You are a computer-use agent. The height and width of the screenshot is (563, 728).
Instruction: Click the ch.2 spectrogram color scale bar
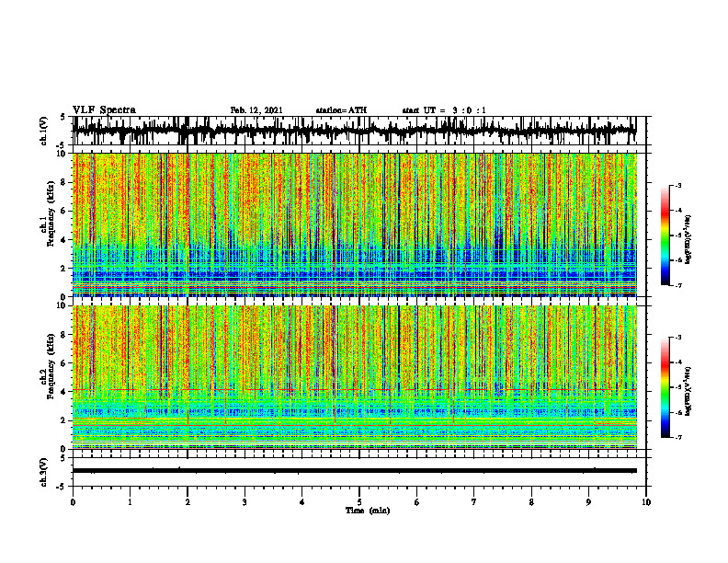pyautogui.click(x=665, y=387)
